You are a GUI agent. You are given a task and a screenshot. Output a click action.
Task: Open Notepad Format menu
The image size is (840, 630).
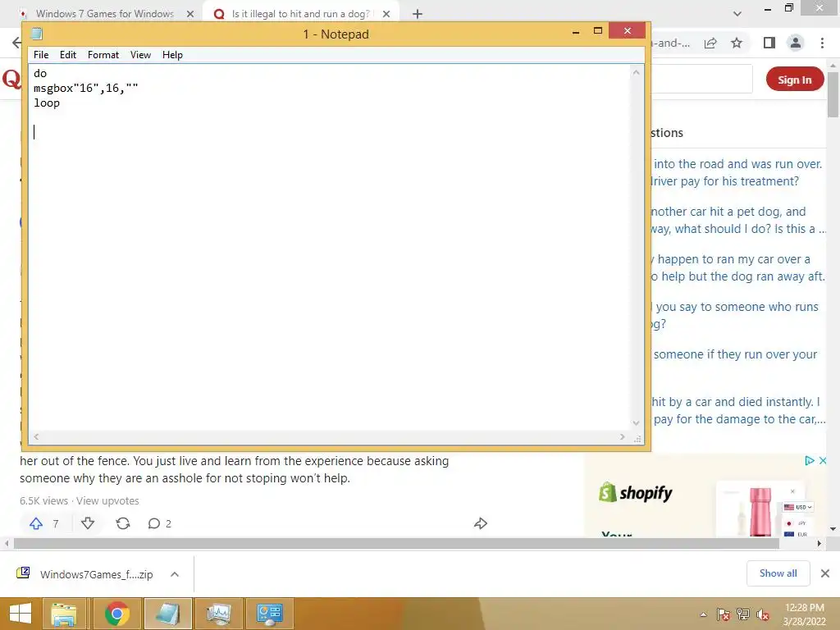[103, 55]
